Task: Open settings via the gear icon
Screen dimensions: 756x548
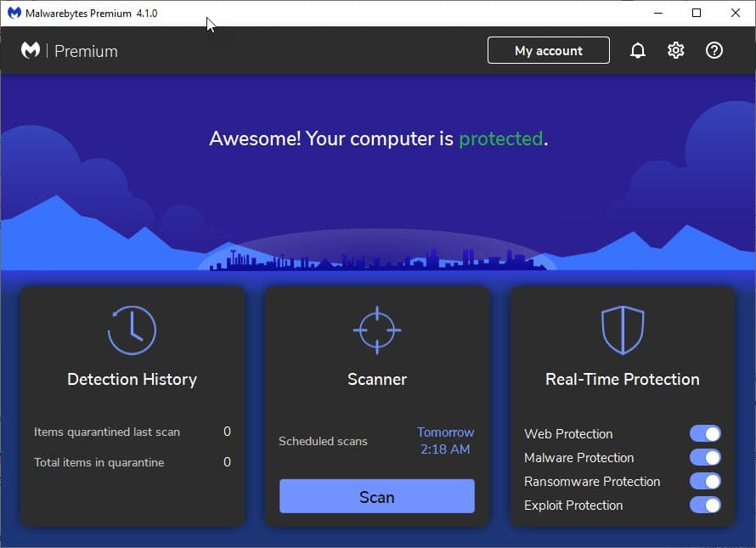Action: (x=675, y=51)
